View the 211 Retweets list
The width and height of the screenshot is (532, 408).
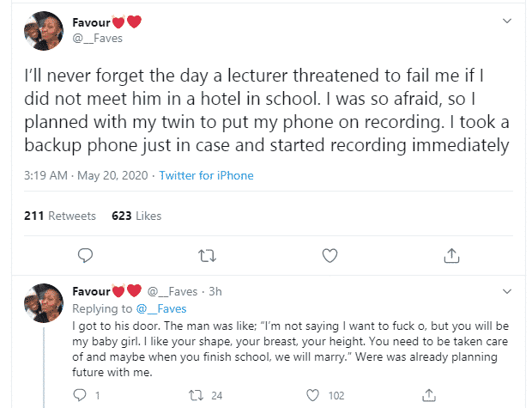pyautogui.click(x=60, y=216)
